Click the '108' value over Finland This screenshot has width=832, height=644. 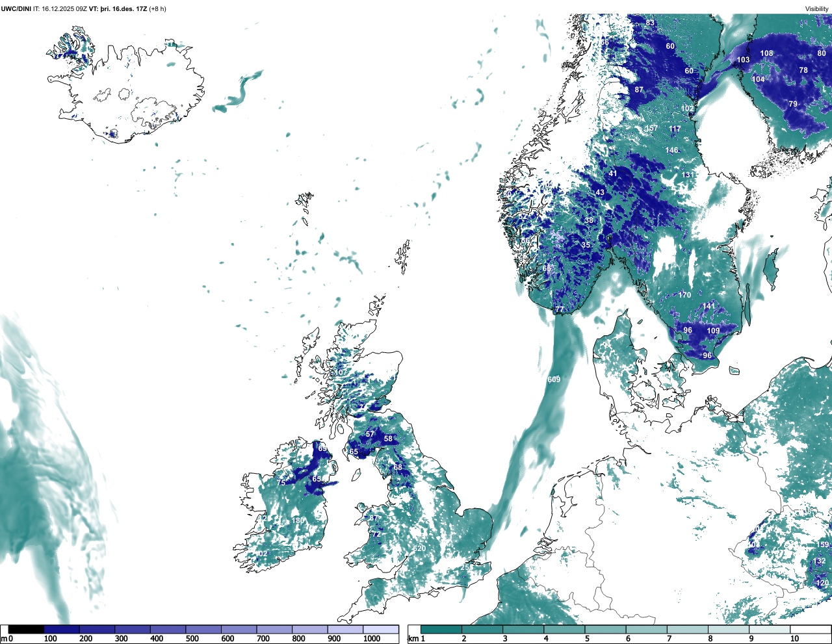click(x=767, y=53)
